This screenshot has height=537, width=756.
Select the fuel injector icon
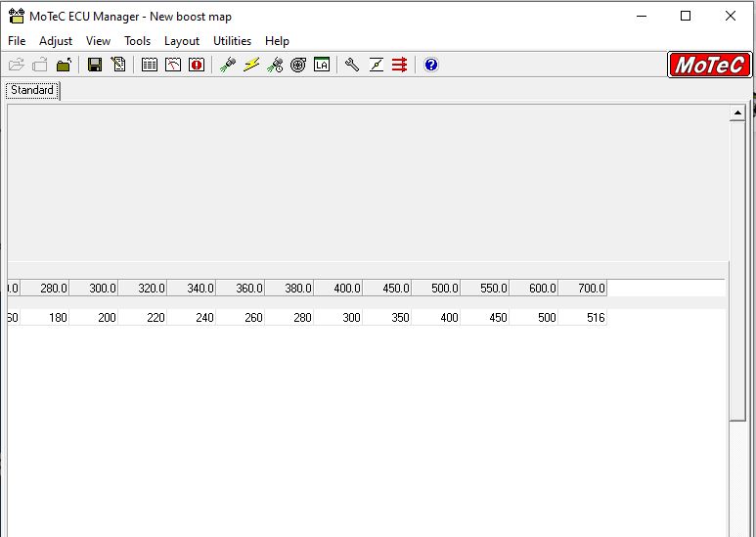pyautogui.click(x=228, y=65)
